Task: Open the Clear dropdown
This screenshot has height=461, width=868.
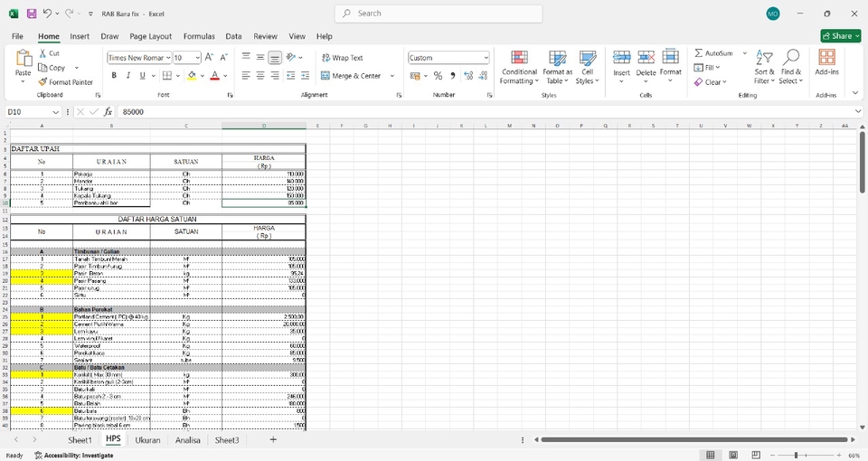Action: pos(711,82)
